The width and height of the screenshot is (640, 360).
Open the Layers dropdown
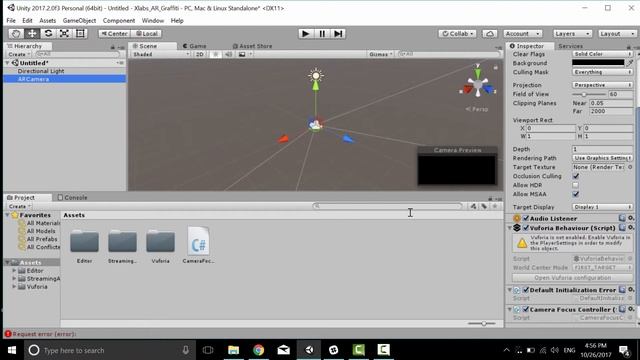[x=572, y=33]
